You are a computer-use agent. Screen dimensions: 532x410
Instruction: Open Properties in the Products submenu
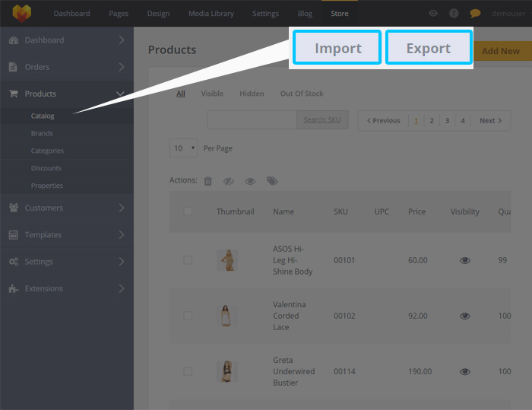pyautogui.click(x=47, y=186)
